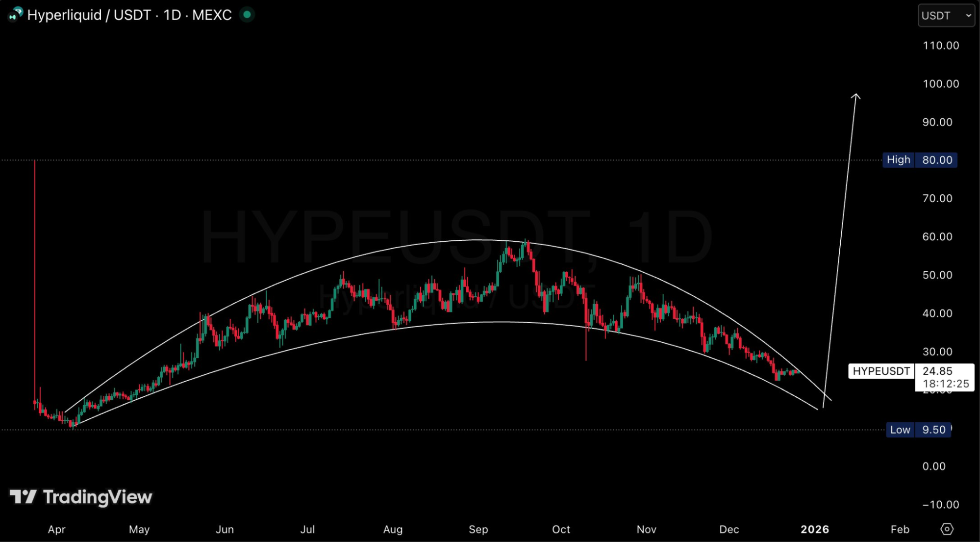Select the Low 9.50 price label
The width and height of the screenshot is (980, 542).
(918, 430)
